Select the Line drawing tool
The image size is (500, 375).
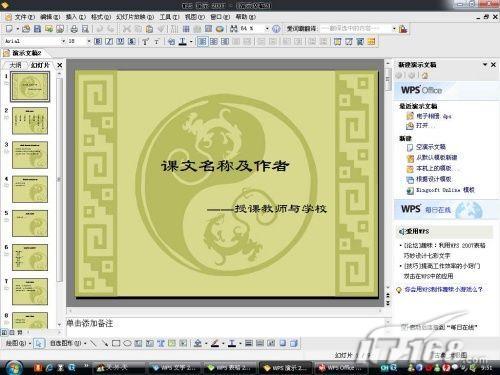tap(94, 343)
